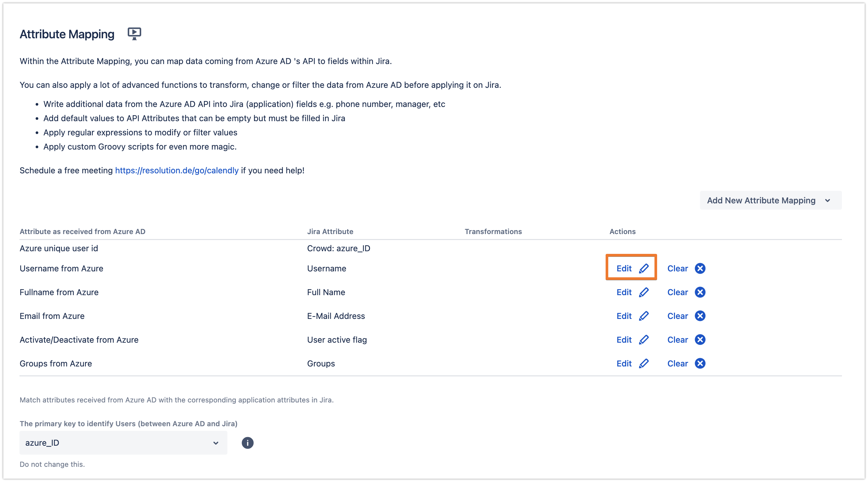This screenshot has width=868, height=482.
Task: Click the Attribute Mapping heading
Action: pos(67,34)
